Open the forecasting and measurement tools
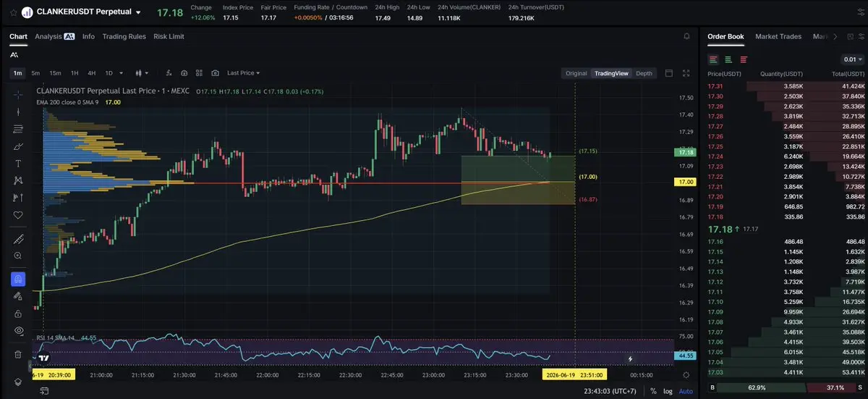 click(x=18, y=198)
